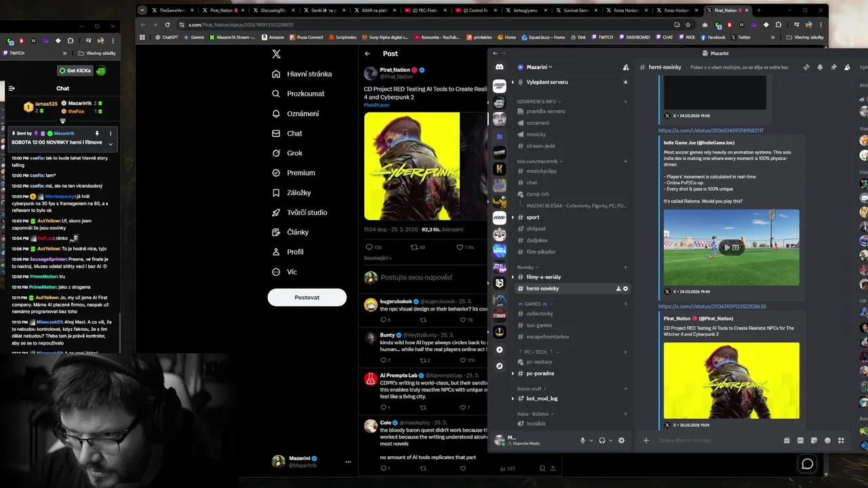Show pinned messages in herní-novinky
The image size is (868, 488).
833,67
